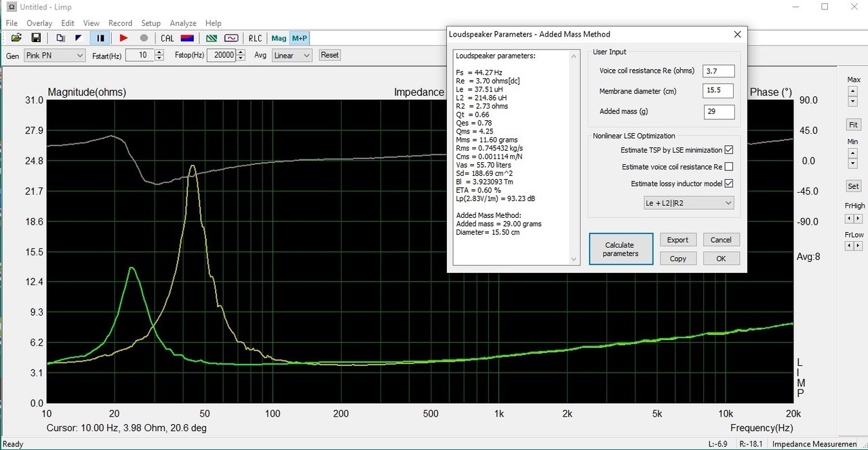Open the RLC estimation tool

(x=255, y=38)
